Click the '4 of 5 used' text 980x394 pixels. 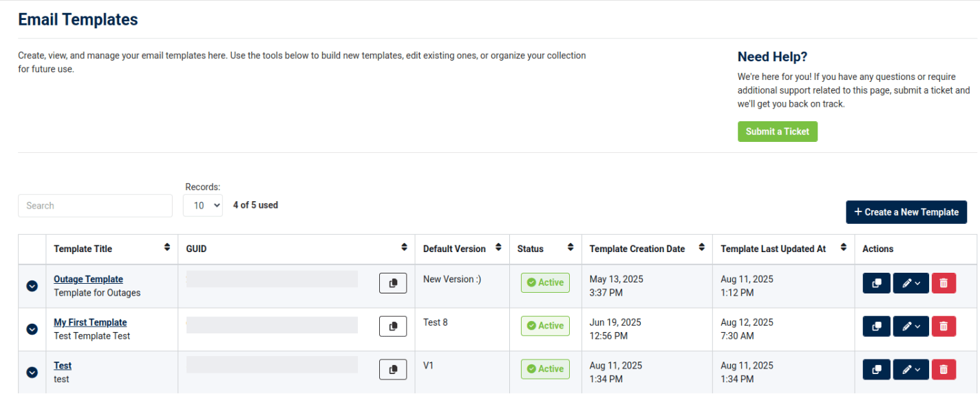tap(255, 205)
